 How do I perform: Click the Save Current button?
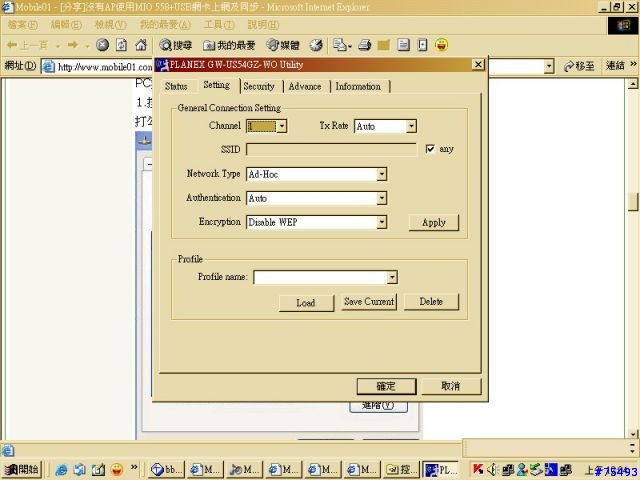tap(369, 302)
